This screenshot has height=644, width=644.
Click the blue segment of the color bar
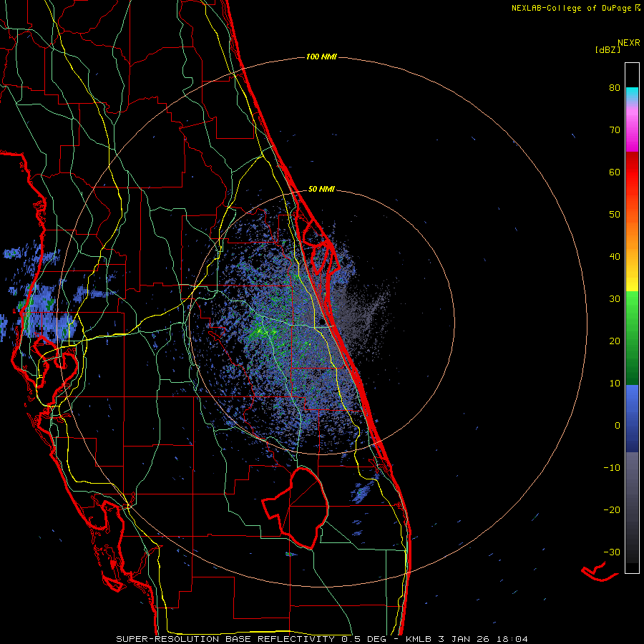click(x=632, y=418)
